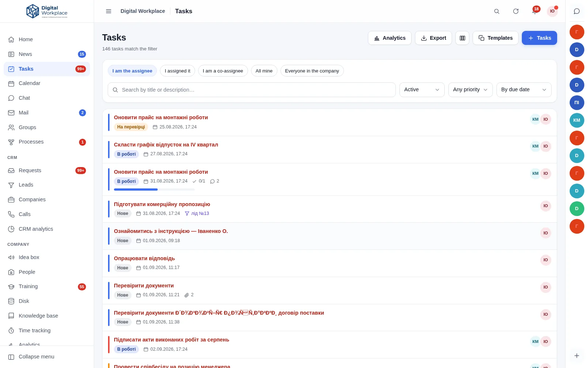Select the 'I assigned it' filter chip
This screenshot has height=368, width=588.
click(178, 71)
